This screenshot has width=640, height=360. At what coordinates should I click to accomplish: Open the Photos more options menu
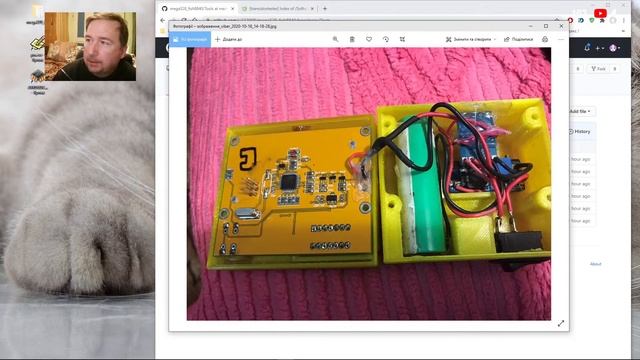pos(561,39)
